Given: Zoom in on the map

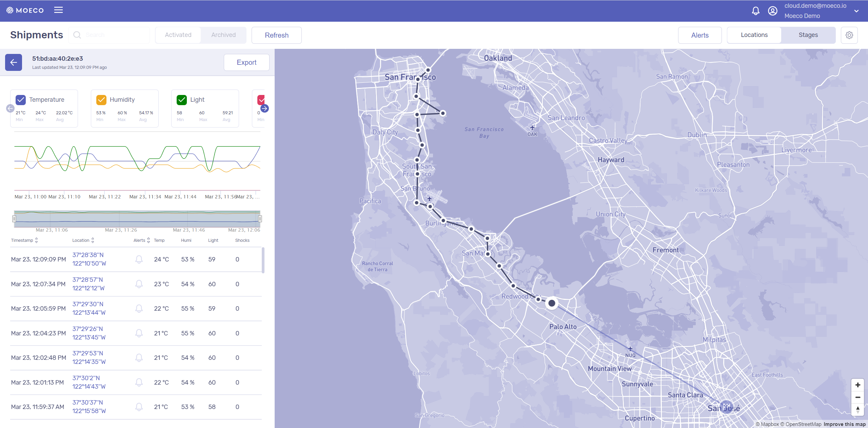Looking at the screenshot, I should pyautogui.click(x=857, y=385).
